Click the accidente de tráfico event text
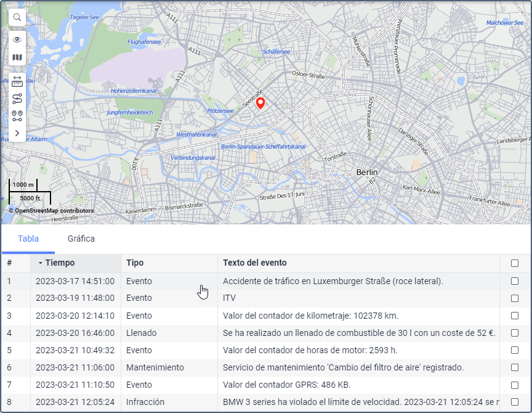 (333, 281)
